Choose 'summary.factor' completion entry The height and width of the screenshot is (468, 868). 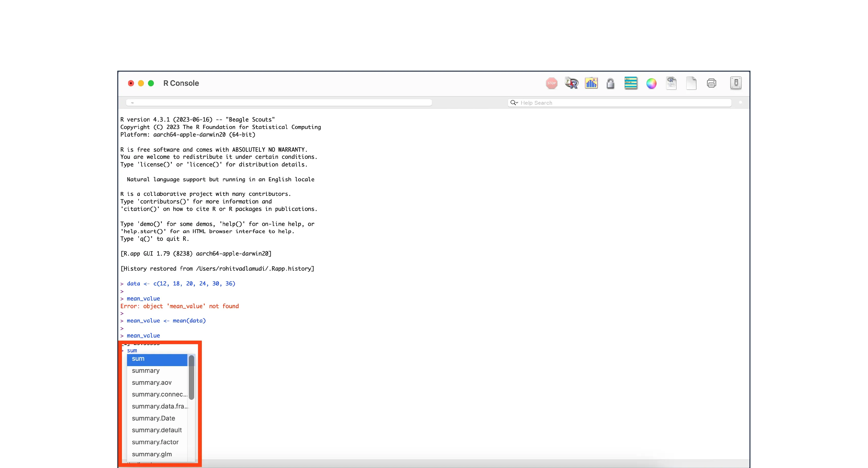click(157, 442)
